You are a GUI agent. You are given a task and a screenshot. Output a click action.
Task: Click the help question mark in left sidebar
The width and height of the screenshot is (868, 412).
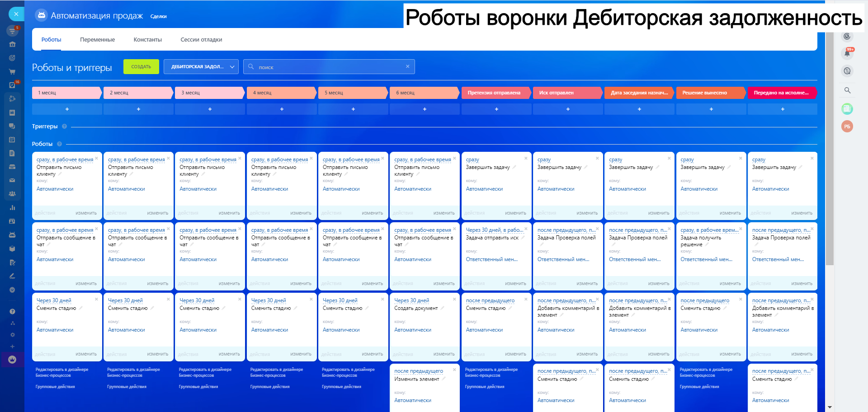click(12, 311)
